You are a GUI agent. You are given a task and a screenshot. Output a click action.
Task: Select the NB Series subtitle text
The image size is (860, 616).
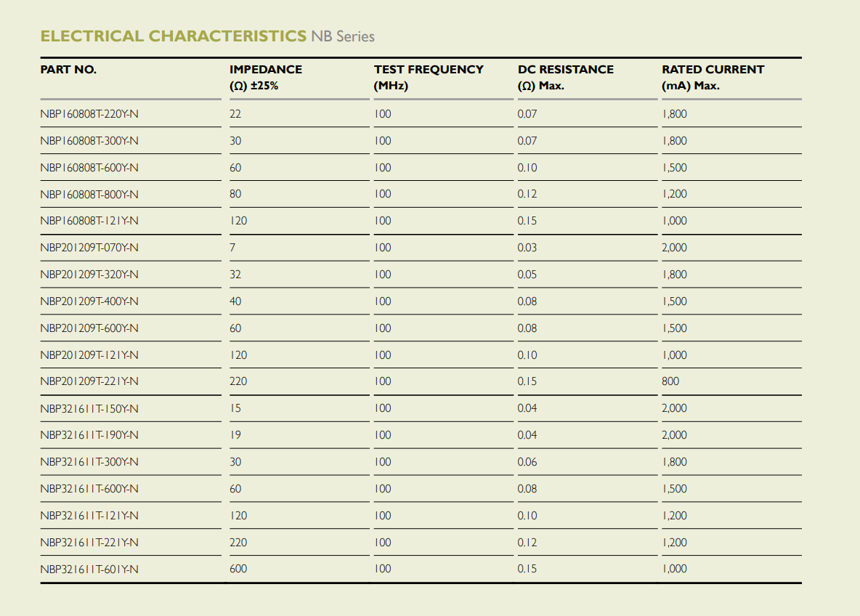point(343,37)
